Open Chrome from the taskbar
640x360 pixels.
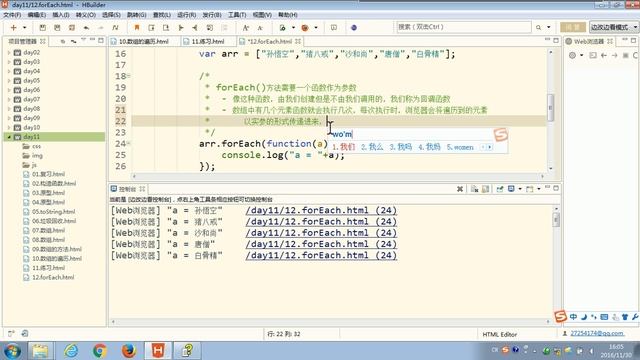pyautogui.click(x=99, y=350)
